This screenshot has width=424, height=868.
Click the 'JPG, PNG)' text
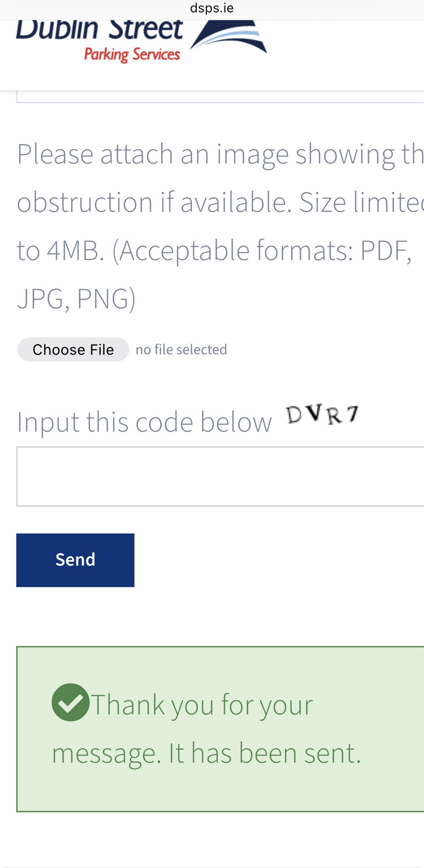coord(76,299)
